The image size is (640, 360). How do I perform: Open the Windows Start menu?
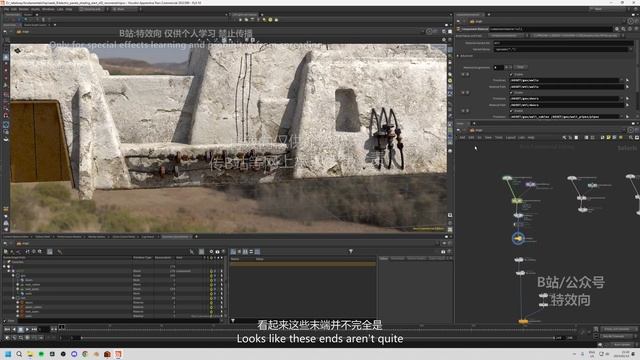coord(7,354)
